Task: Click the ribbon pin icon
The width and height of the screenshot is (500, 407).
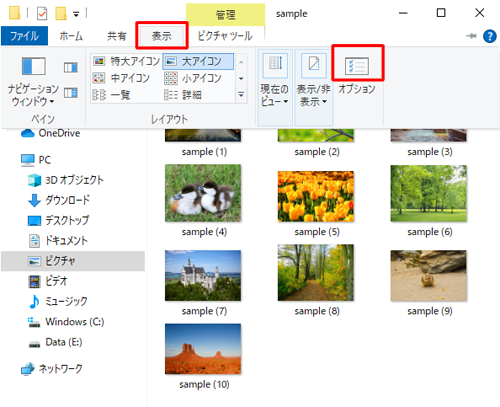Action: (471, 36)
